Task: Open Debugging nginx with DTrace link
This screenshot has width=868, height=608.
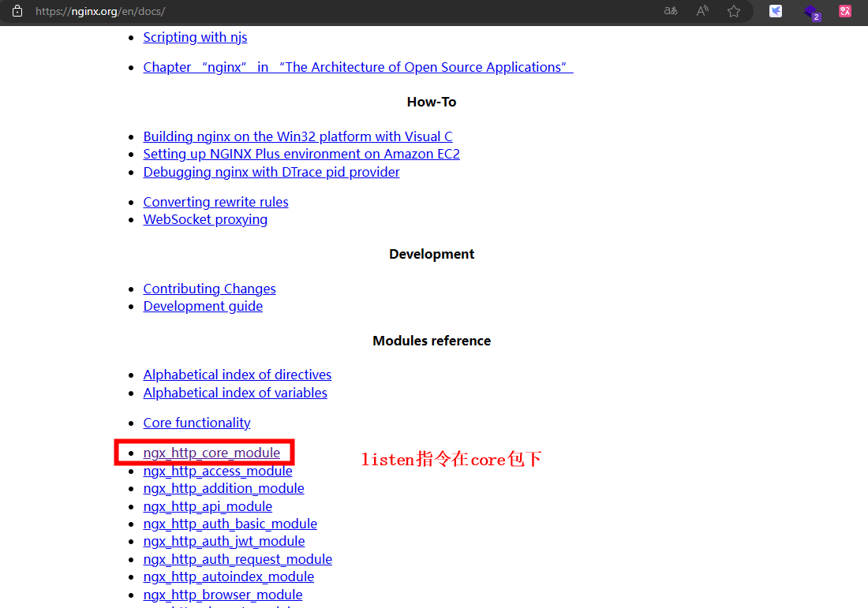Action: pos(271,172)
